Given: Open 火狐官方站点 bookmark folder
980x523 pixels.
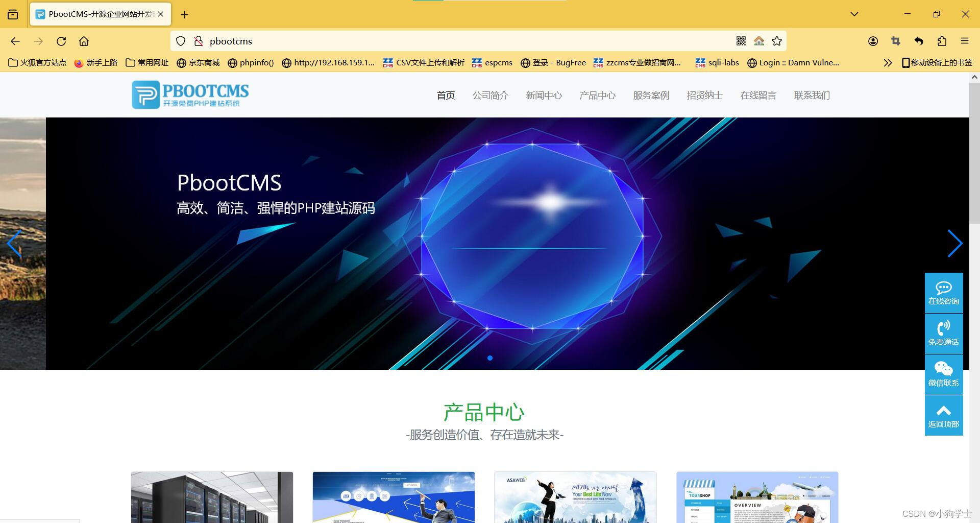Looking at the screenshot, I should pyautogui.click(x=37, y=63).
